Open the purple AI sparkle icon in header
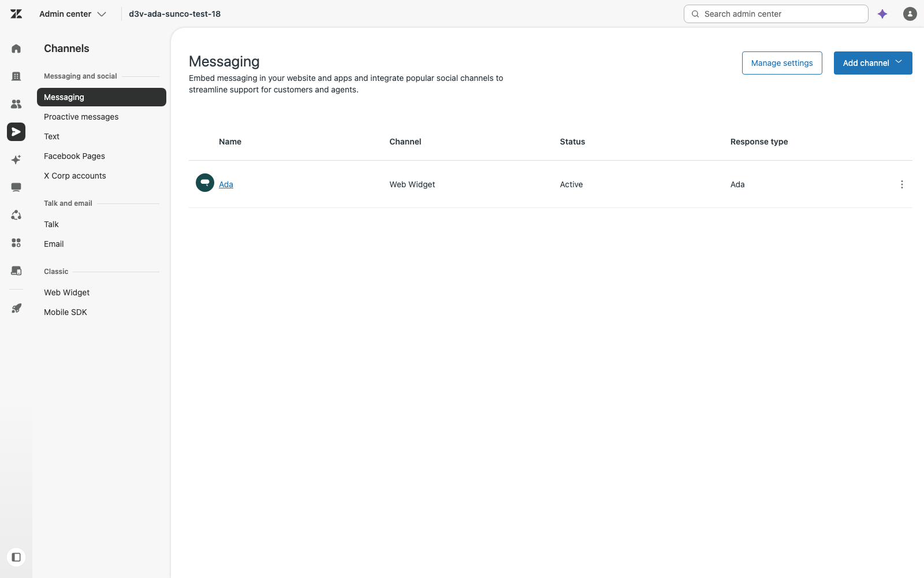 point(882,14)
